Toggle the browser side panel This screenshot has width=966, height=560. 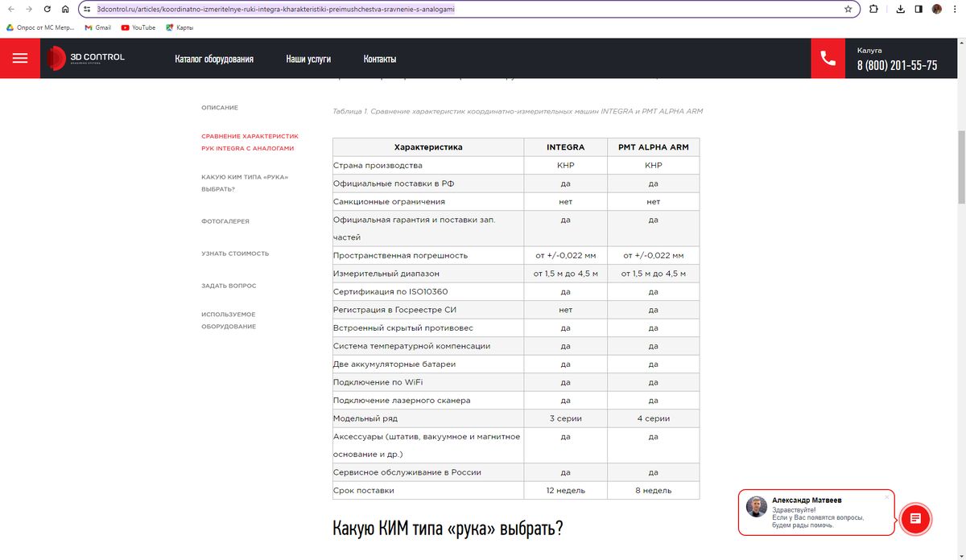pos(919,9)
